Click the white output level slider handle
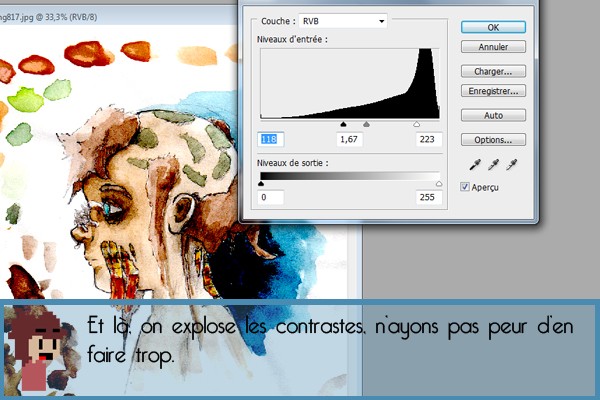The height and width of the screenshot is (400, 600). pyautogui.click(x=439, y=184)
